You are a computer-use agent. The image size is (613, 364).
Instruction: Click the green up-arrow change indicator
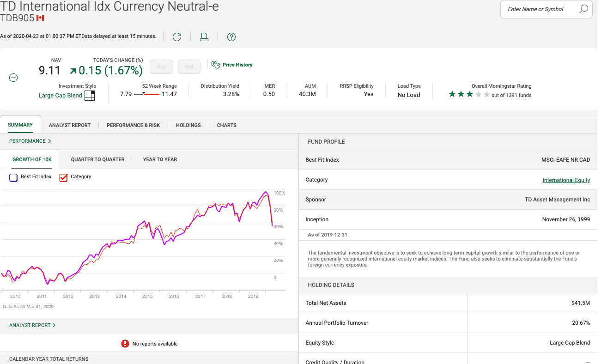[x=73, y=71]
